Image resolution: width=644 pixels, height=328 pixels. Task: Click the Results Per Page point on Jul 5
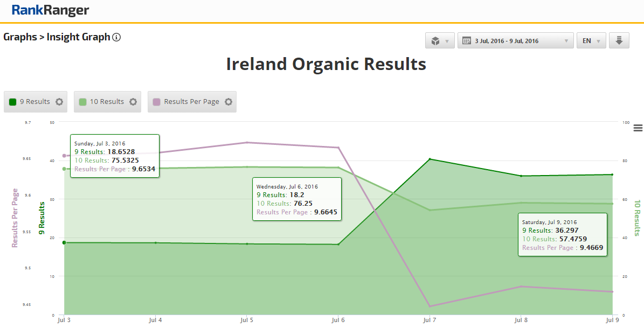(x=247, y=143)
